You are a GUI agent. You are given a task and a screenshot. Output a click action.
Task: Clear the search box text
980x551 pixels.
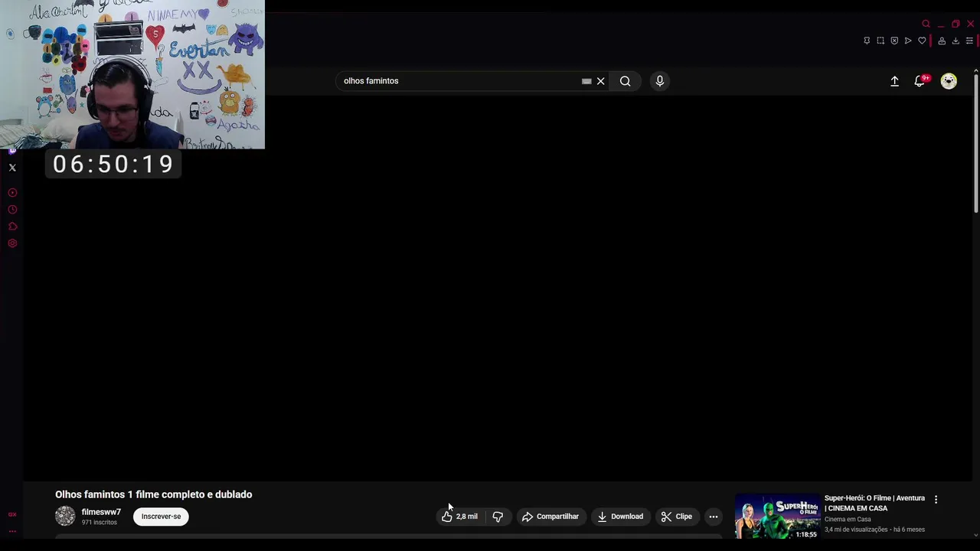601,81
